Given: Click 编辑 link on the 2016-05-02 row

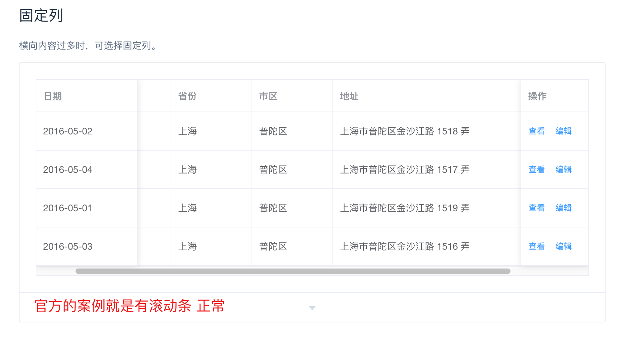Looking at the screenshot, I should coord(563,131).
